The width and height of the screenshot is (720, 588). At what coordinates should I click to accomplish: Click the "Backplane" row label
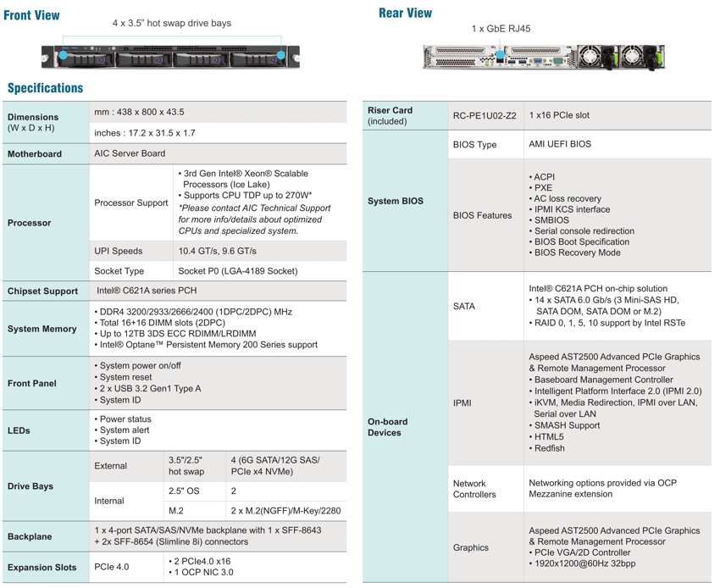point(30,536)
